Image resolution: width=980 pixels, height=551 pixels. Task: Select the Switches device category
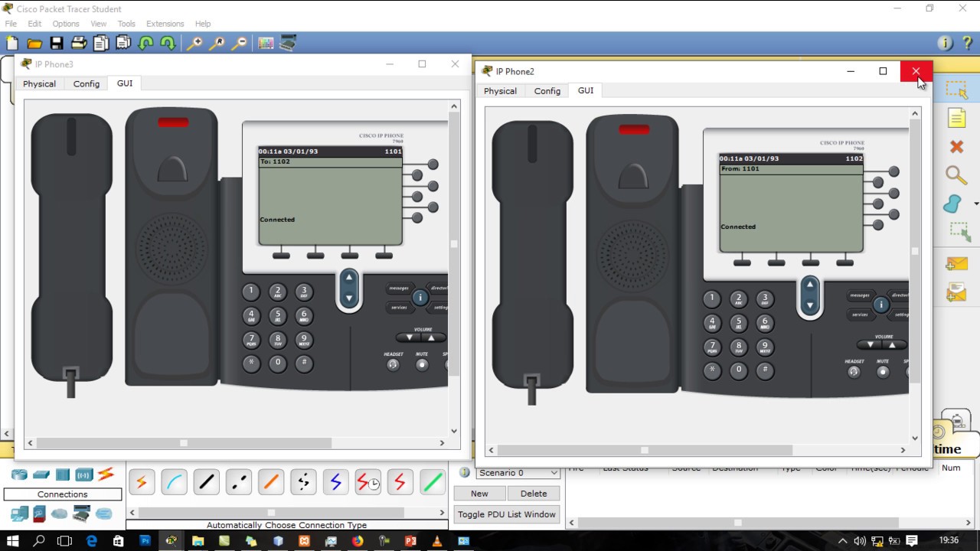(x=41, y=474)
